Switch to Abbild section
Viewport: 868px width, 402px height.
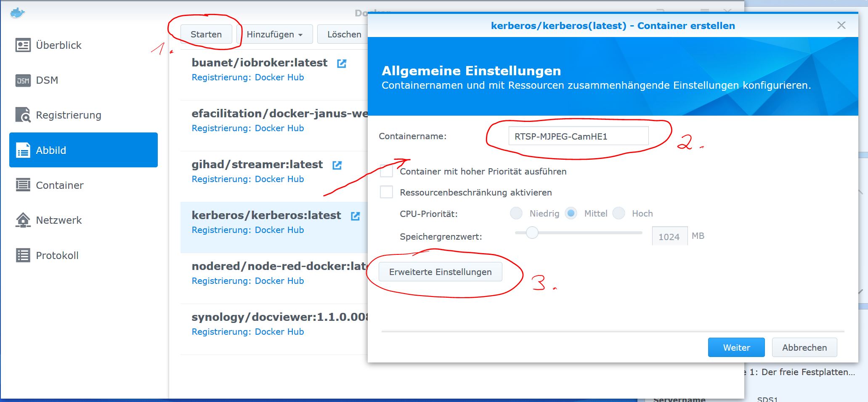click(83, 150)
